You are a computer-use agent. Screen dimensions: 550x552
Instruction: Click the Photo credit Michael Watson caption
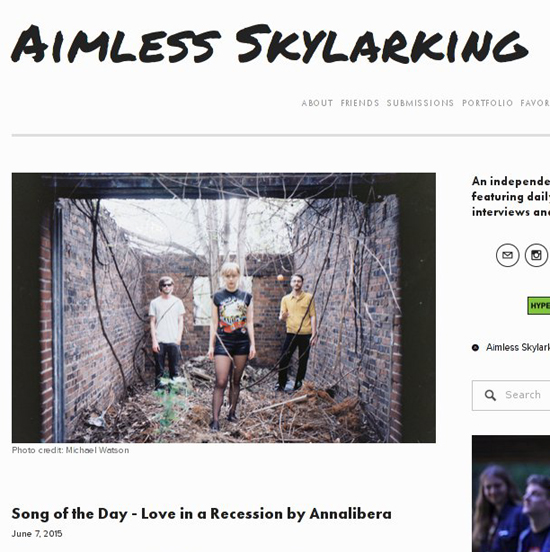[70, 450]
